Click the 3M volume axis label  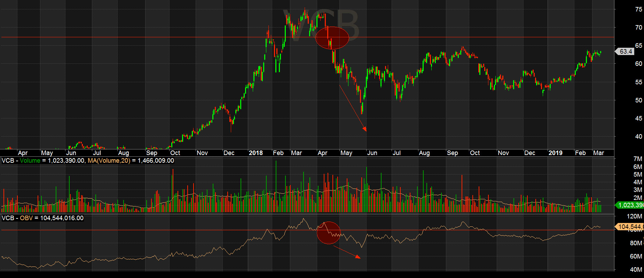[638, 190]
